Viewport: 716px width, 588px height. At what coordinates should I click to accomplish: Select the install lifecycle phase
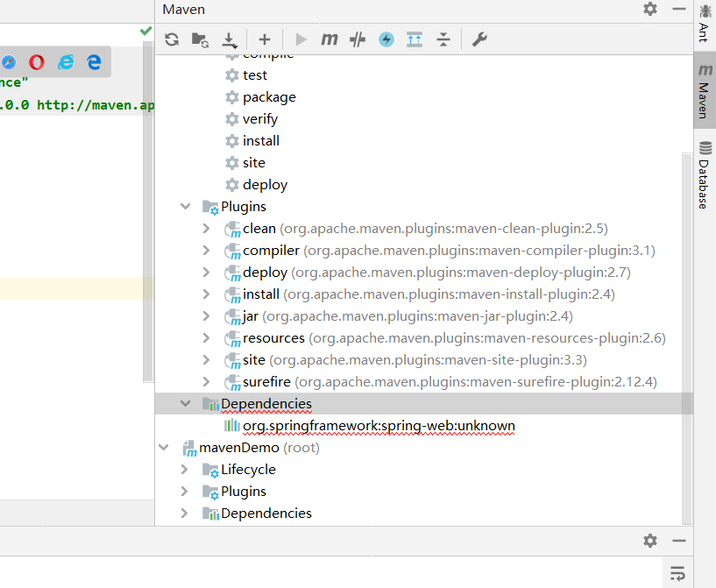click(x=261, y=141)
